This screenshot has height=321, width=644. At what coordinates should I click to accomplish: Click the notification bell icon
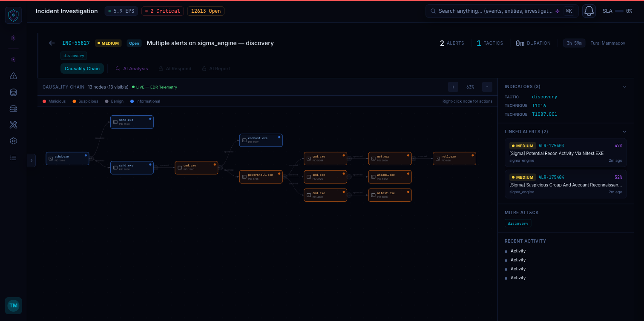pos(589,11)
